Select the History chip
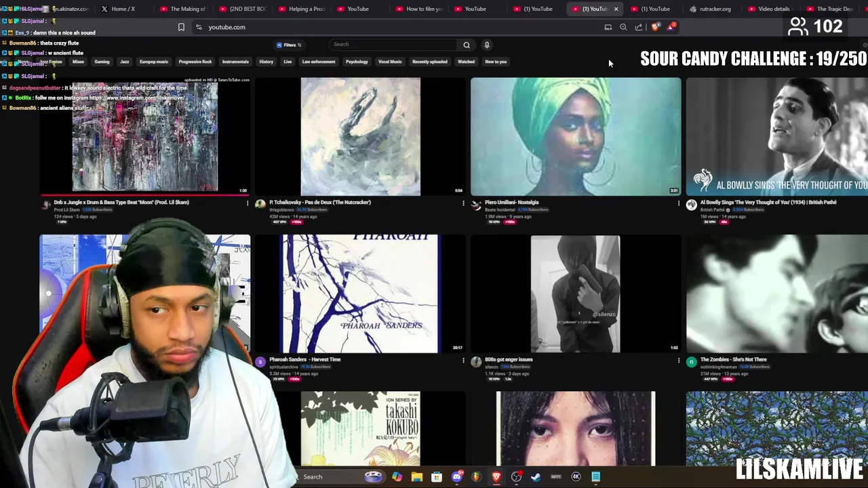 click(x=267, y=62)
